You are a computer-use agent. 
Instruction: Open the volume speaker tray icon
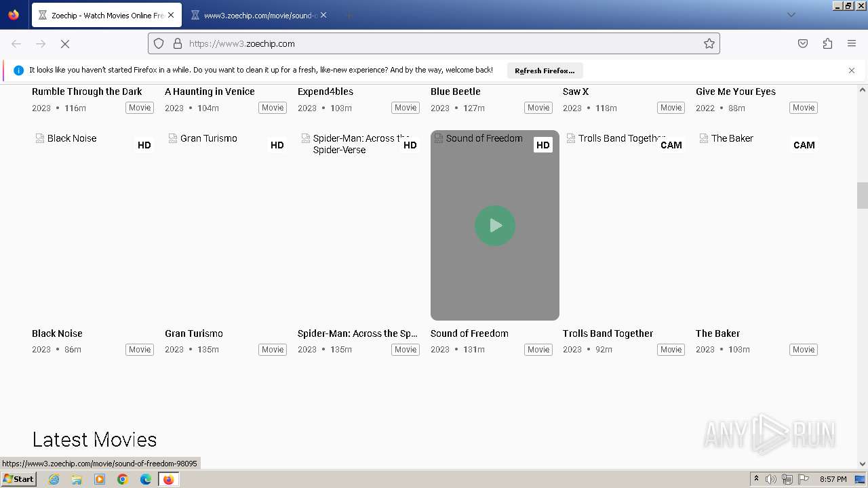pos(771,479)
